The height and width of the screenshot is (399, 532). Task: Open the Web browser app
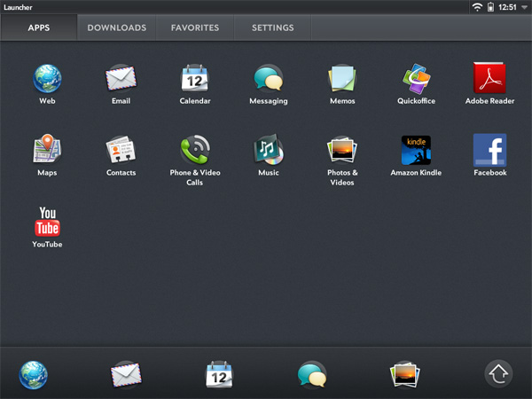[47, 79]
